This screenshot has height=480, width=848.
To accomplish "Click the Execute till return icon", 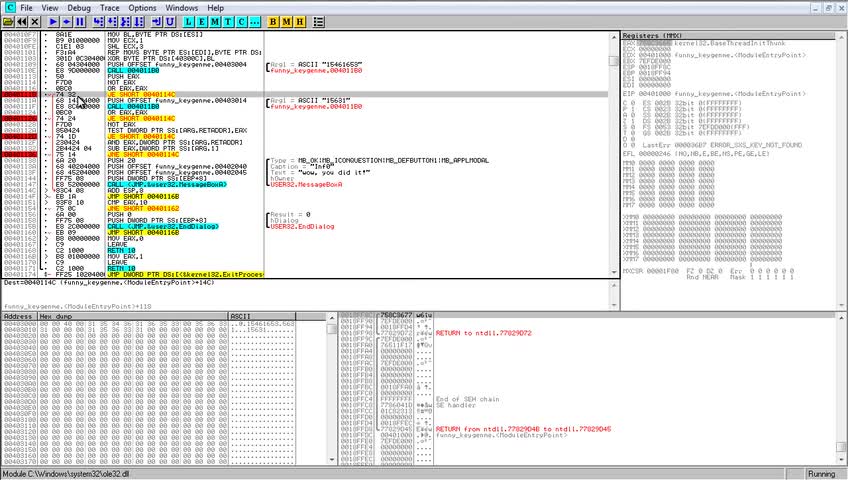I will (x=157, y=22).
